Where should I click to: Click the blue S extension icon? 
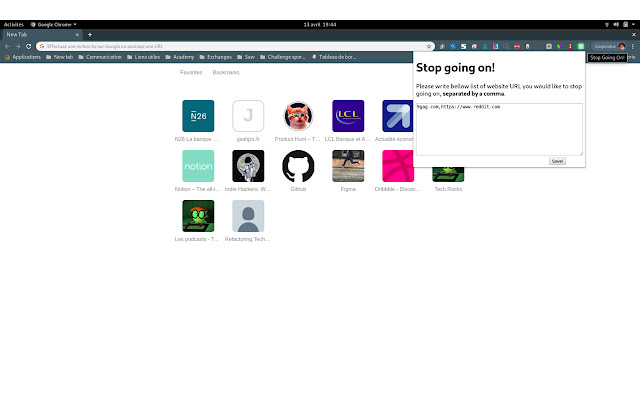pyautogui.click(x=463, y=47)
